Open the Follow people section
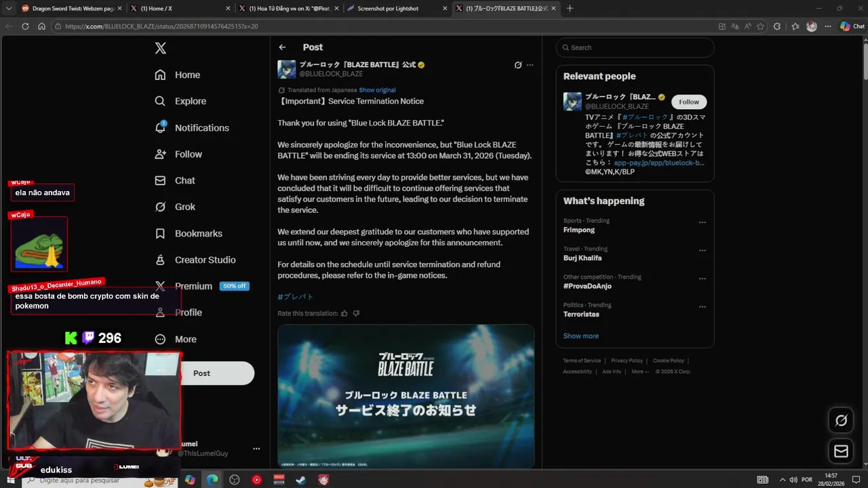This screenshot has width=868, height=488. click(178, 154)
